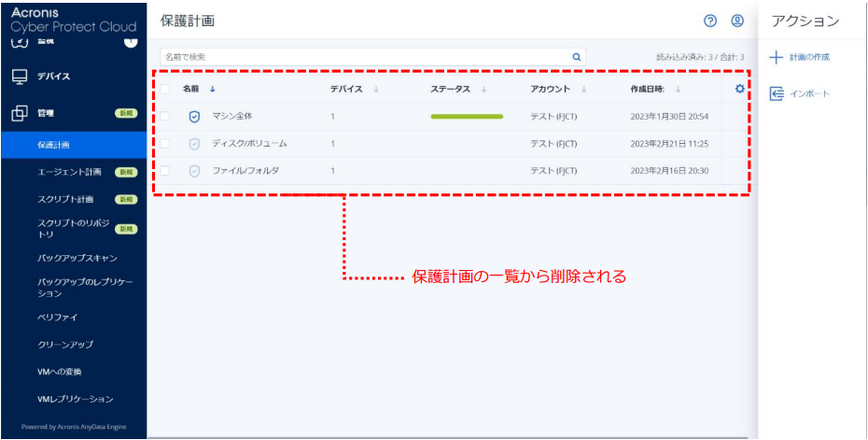Sort by 名前 column header arrow
Image resolution: width=868 pixels, height=440 pixels.
[x=212, y=90]
